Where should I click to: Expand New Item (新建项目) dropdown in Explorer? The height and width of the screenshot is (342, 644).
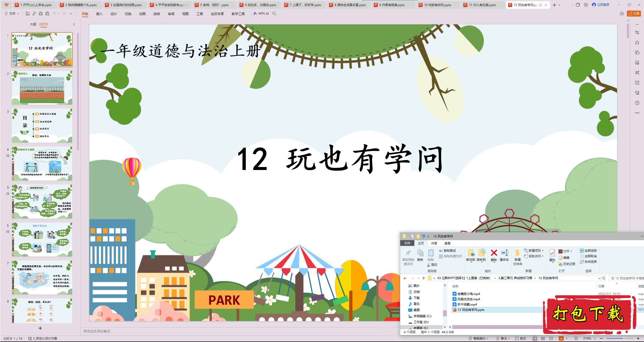pos(534,251)
